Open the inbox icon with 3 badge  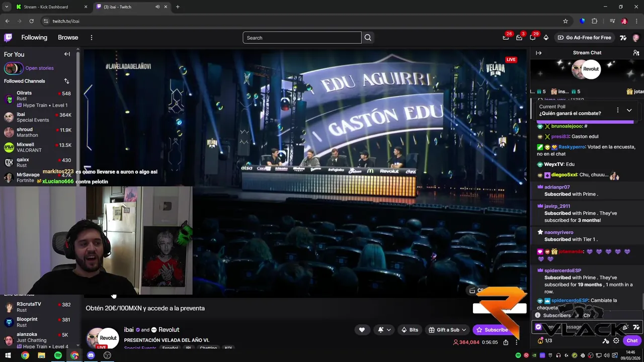(520, 38)
